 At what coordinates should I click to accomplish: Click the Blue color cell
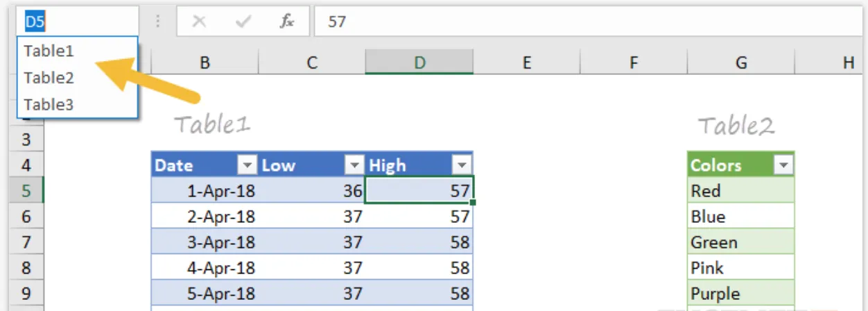tap(741, 217)
